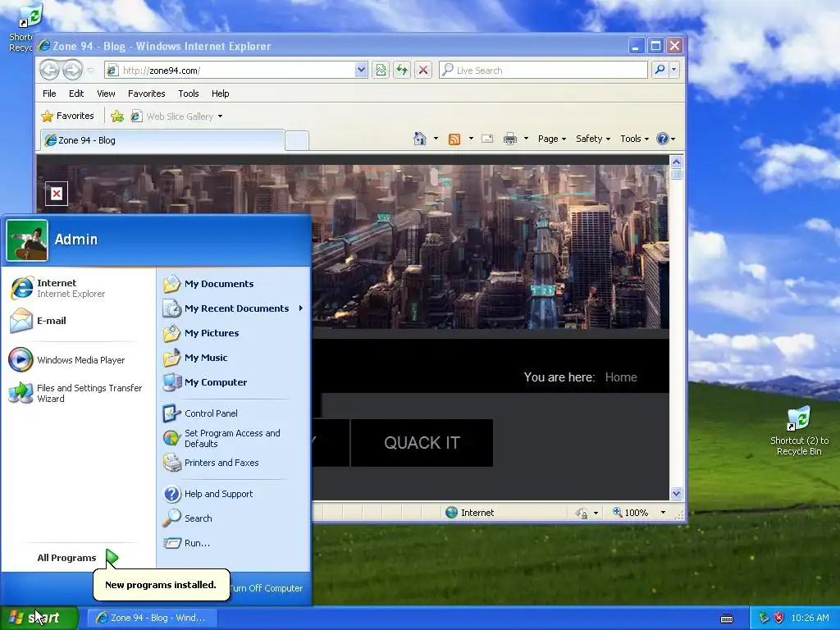Click the Live Search input box

(x=543, y=71)
